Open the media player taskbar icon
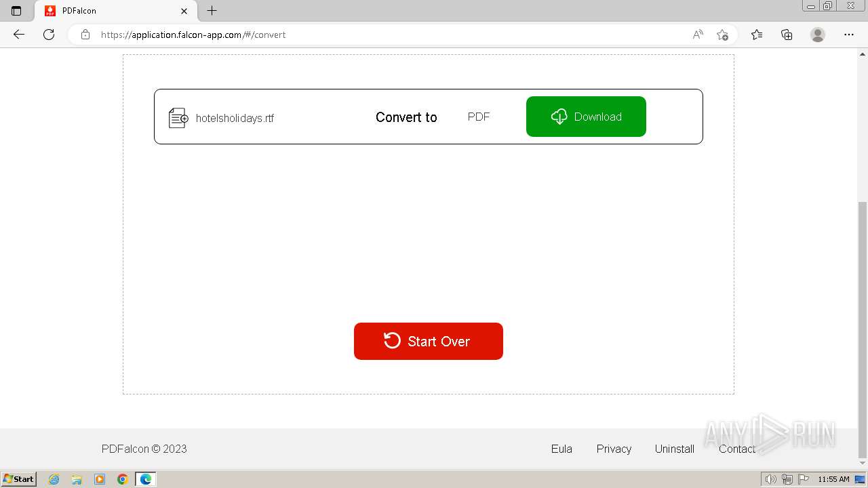The height and width of the screenshot is (488, 868). (100, 479)
